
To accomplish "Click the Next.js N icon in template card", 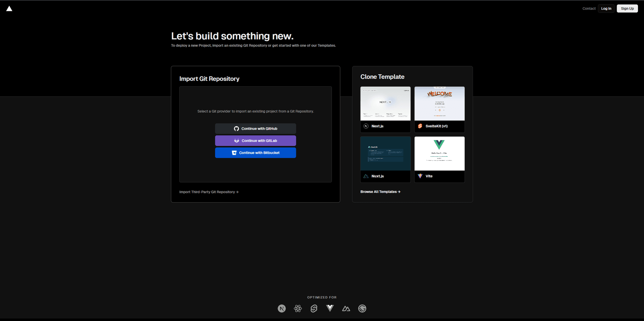I will click(366, 126).
